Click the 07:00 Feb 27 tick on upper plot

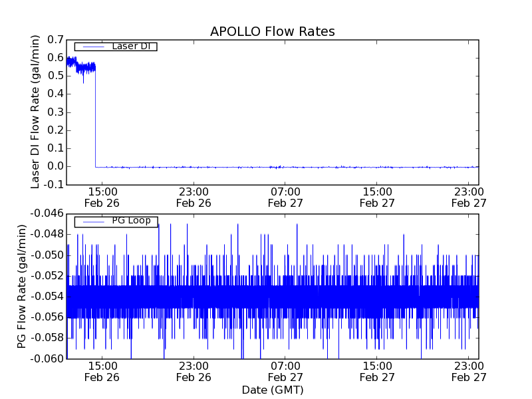(x=285, y=197)
